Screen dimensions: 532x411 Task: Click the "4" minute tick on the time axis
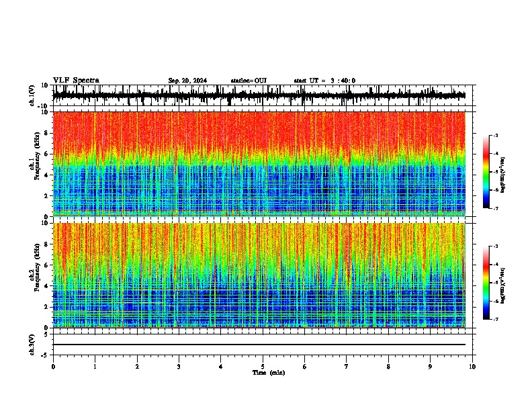pyautogui.click(x=221, y=367)
